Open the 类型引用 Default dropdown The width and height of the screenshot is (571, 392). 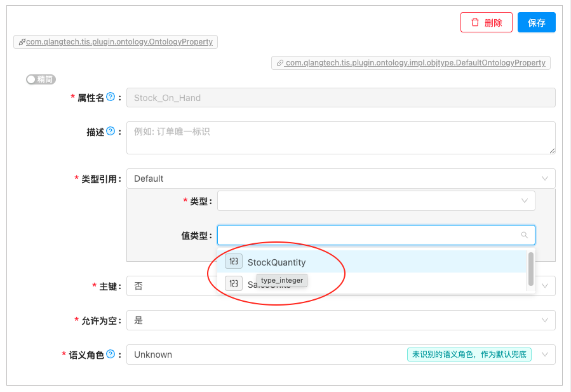click(341, 179)
